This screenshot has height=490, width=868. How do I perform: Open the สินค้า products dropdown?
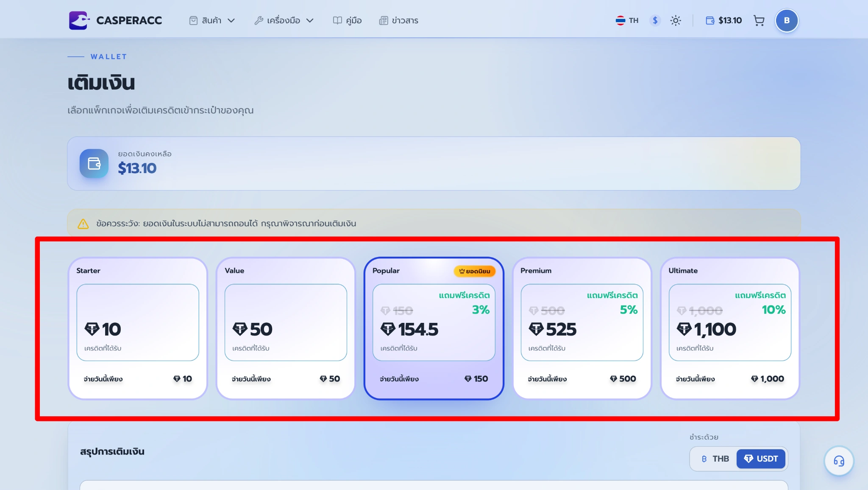click(212, 20)
